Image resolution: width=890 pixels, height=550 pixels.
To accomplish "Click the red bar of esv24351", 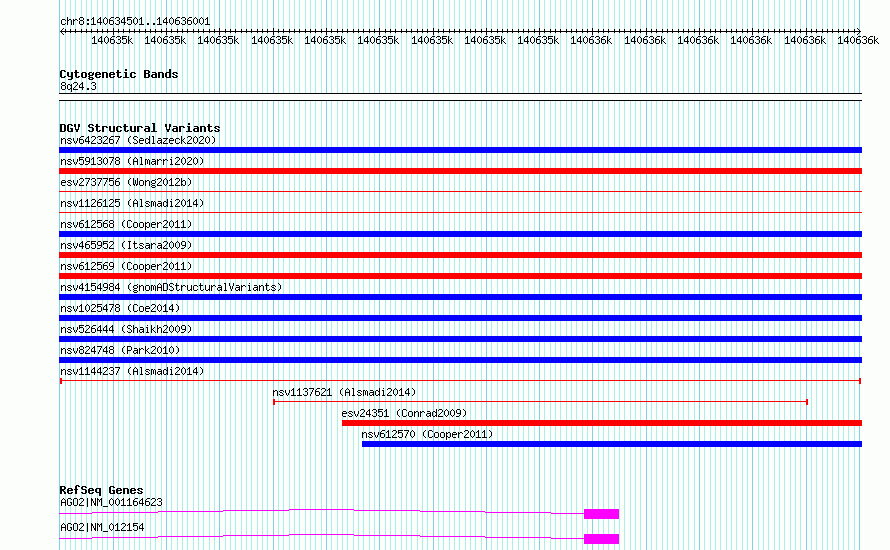I will [602, 423].
